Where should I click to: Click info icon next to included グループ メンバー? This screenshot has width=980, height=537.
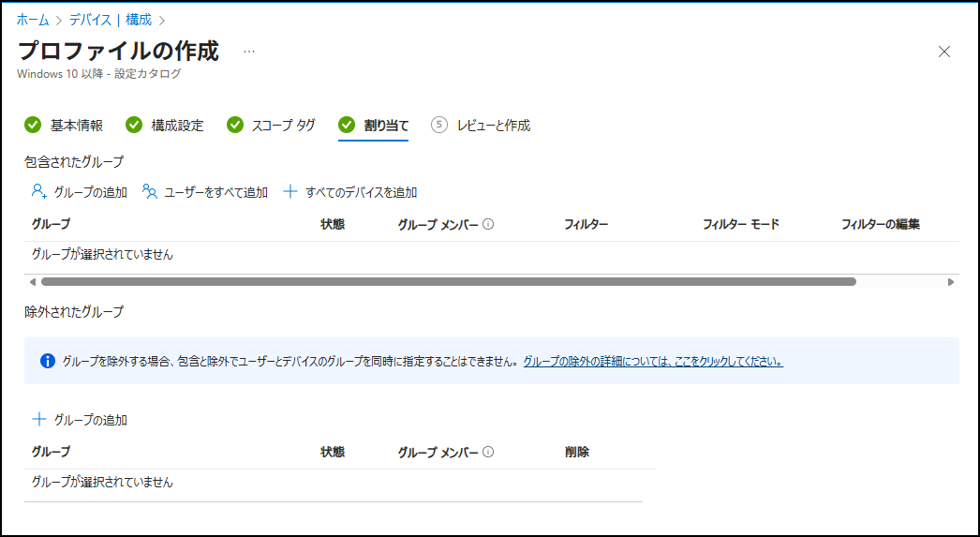(488, 225)
